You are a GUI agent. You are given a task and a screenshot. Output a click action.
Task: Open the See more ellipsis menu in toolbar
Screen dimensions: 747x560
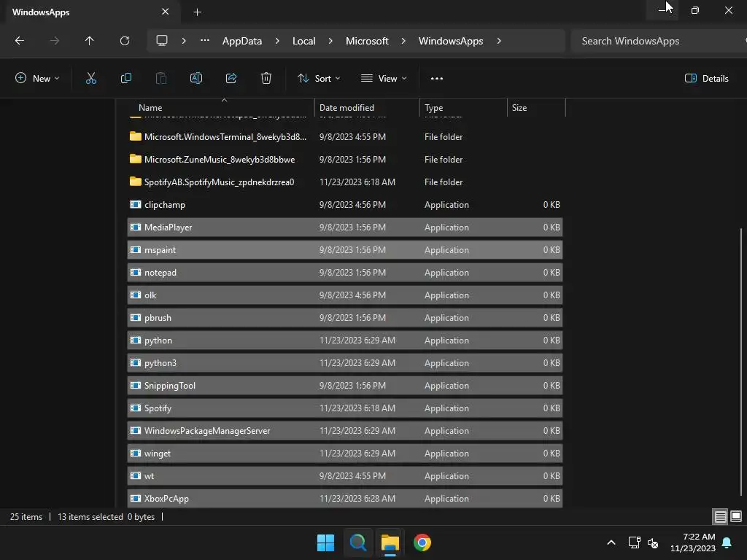point(437,79)
